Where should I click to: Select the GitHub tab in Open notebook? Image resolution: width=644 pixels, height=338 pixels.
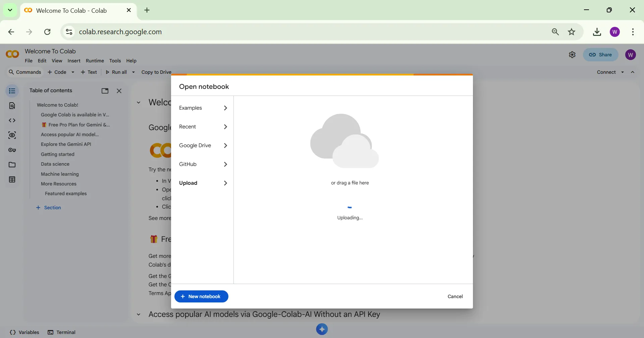point(203,164)
